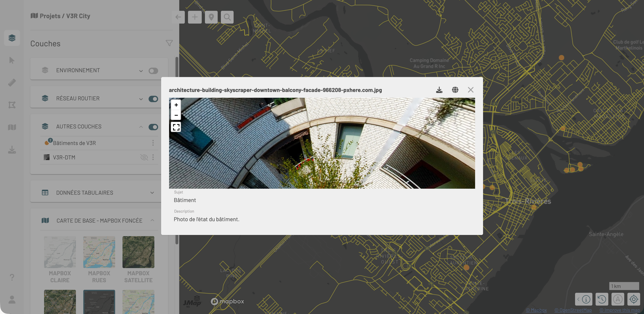Collapse the Autres Couches group
644x314 pixels.
click(x=141, y=127)
